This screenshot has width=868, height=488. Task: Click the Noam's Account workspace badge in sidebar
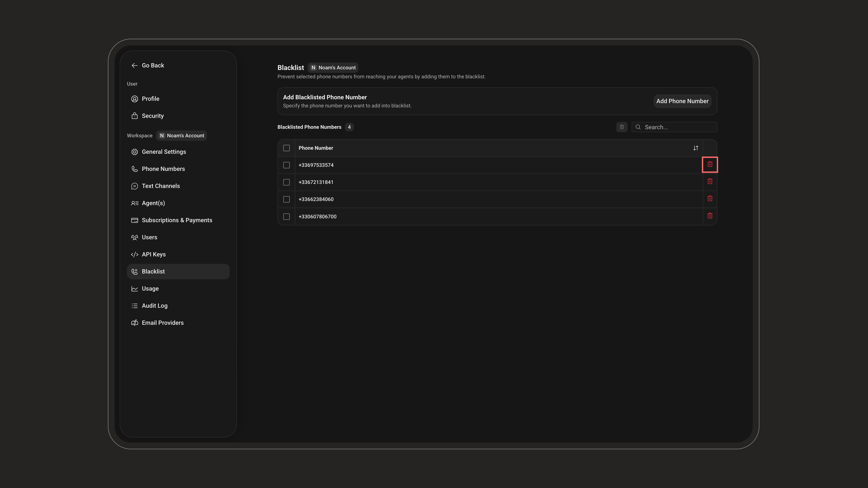182,135
